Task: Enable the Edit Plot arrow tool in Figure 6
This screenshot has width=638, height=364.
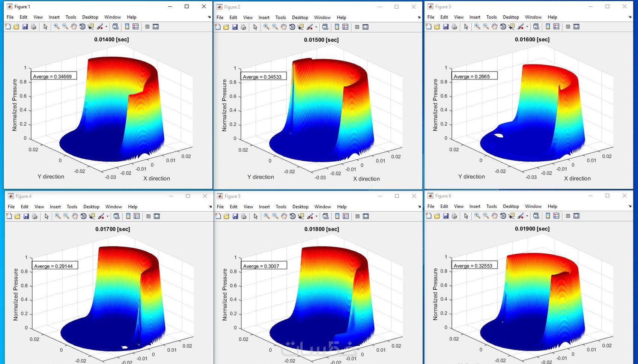Action: 466,216
